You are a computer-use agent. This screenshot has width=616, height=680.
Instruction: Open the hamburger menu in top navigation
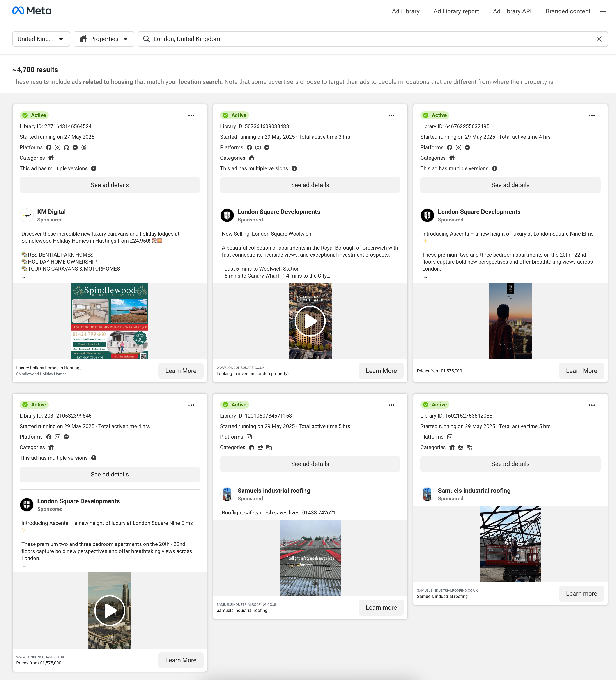[x=602, y=11]
